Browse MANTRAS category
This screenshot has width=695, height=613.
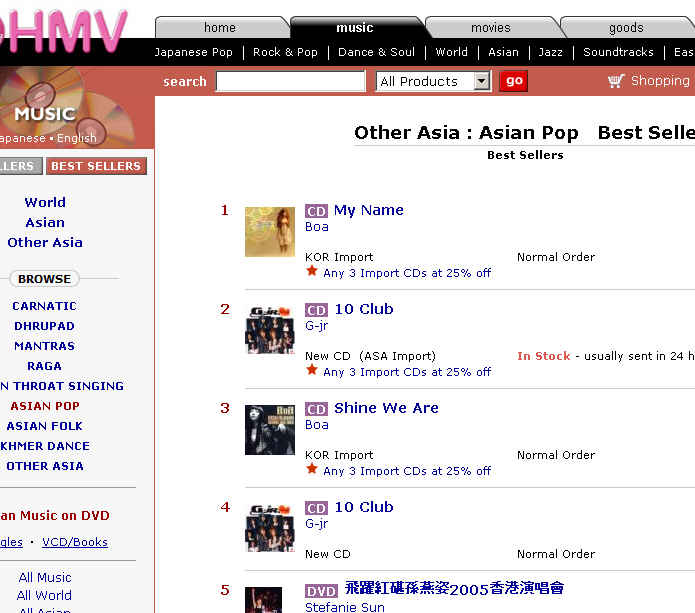[x=44, y=346]
